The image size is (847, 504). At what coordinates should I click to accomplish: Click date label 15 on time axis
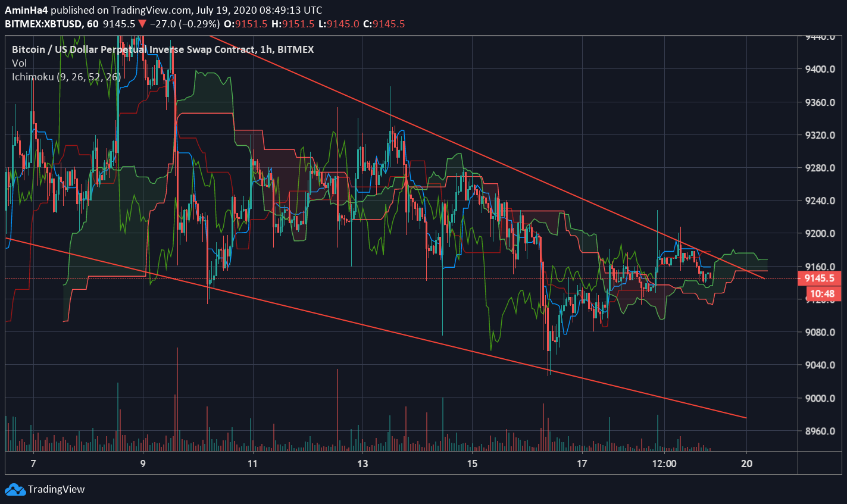pos(472,464)
